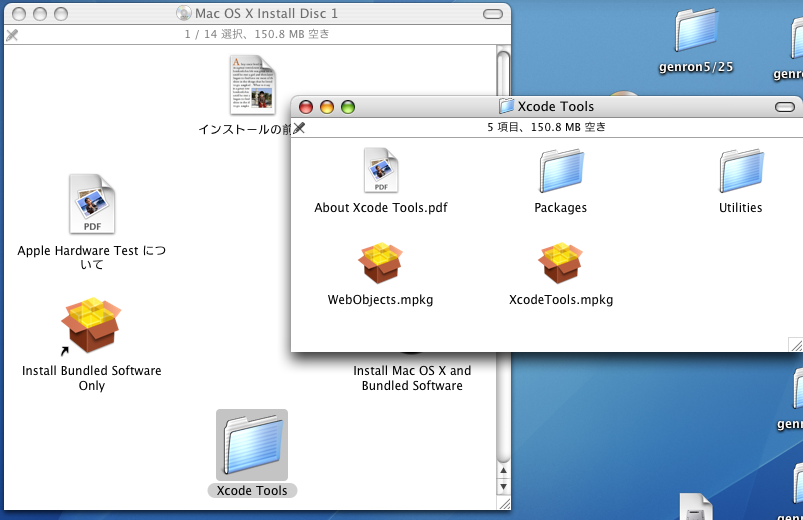The width and height of the screenshot is (803, 520).
Task: Zoom the Xcode Tools window with green button
Action: (348, 107)
